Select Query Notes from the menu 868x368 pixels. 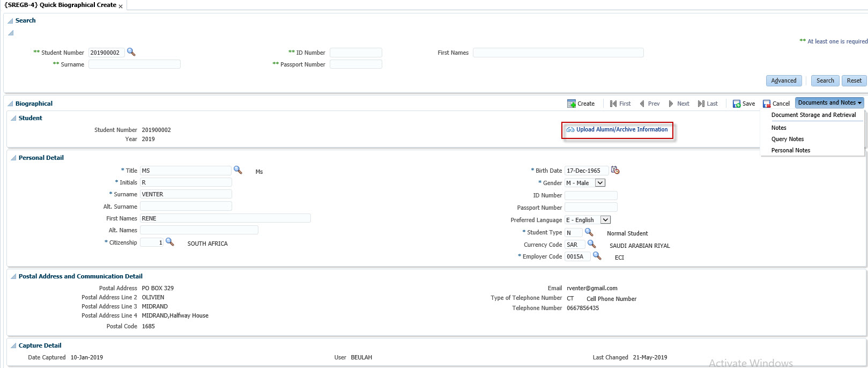[787, 139]
